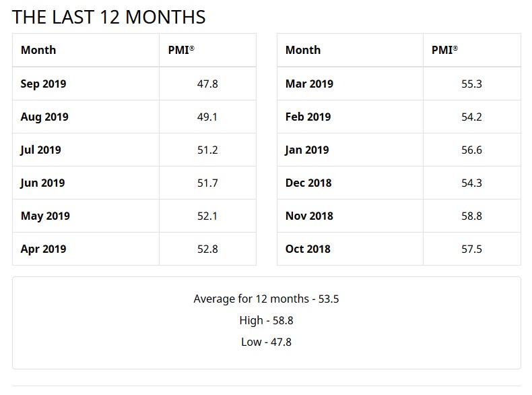Select the 56.6 PMI value

pos(472,150)
